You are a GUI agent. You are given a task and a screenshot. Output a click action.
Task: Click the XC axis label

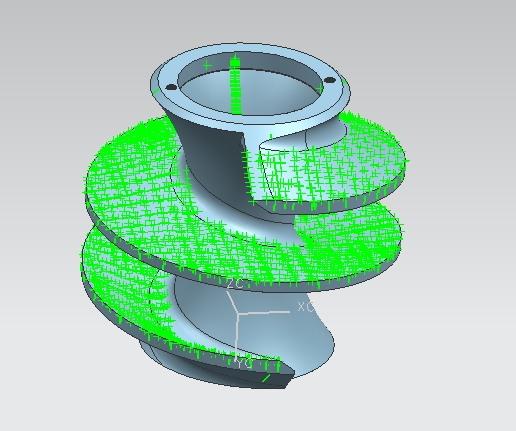click(305, 307)
